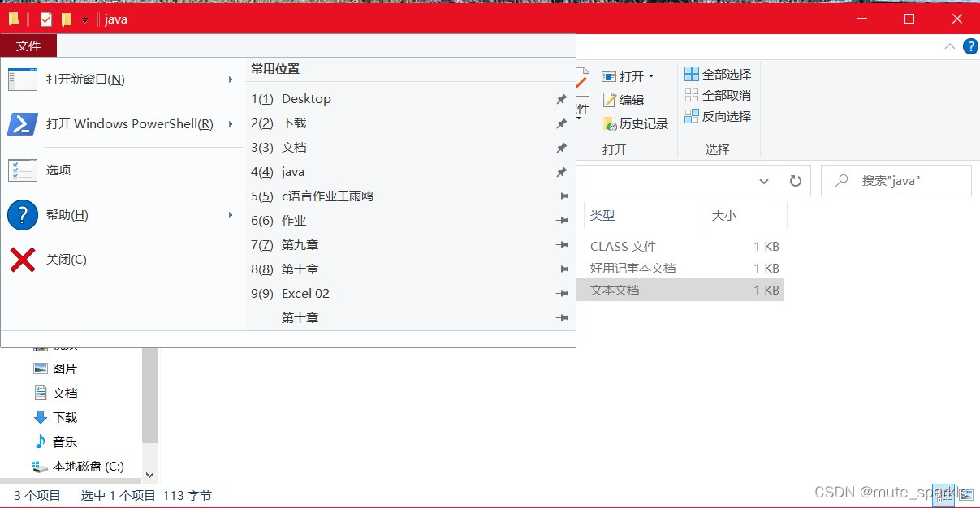Click the window icon beside 打开新窗口(N)
Viewport: 980px width, 508px height.
pos(23,80)
